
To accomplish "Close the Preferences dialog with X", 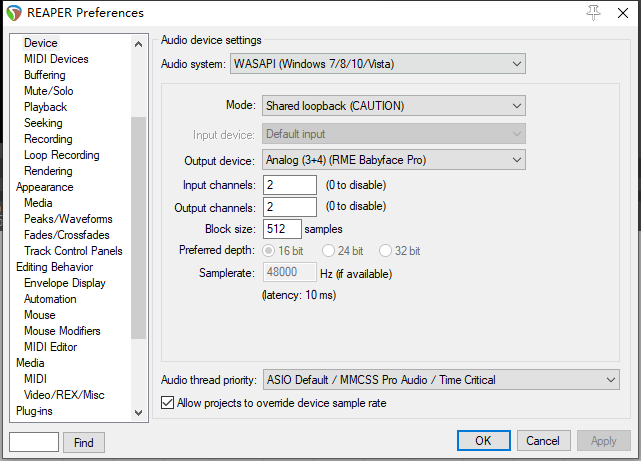I will tap(623, 13).
